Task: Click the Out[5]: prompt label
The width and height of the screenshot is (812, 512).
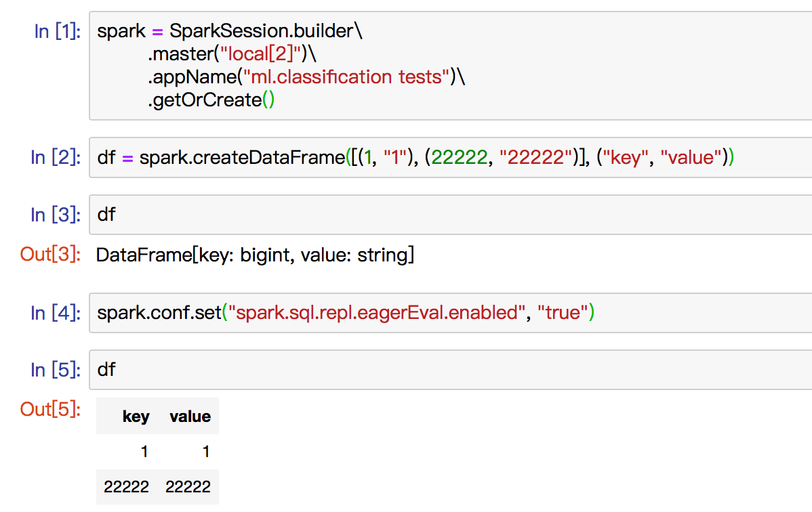Action: click(x=50, y=409)
